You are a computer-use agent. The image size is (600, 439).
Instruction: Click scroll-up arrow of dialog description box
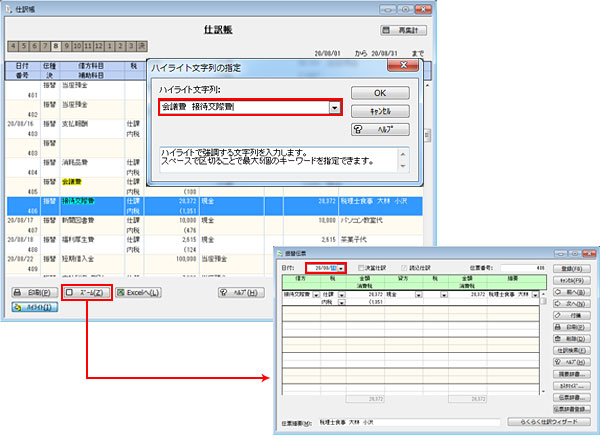click(x=403, y=154)
